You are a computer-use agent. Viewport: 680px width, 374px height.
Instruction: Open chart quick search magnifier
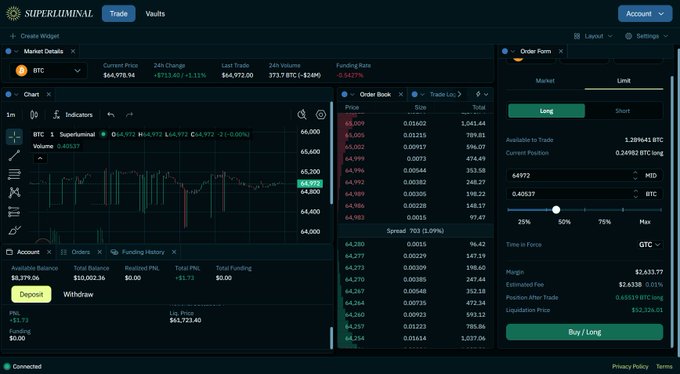tap(302, 115)
